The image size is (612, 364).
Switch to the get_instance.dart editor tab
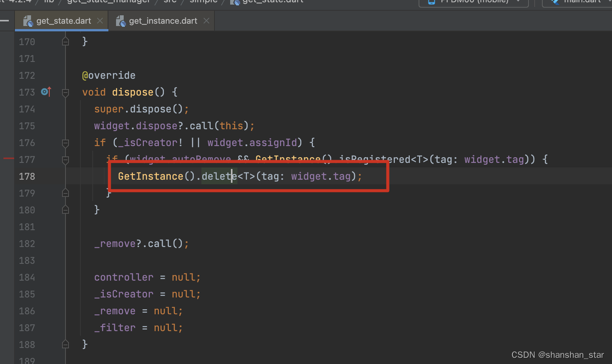[163, 21]
